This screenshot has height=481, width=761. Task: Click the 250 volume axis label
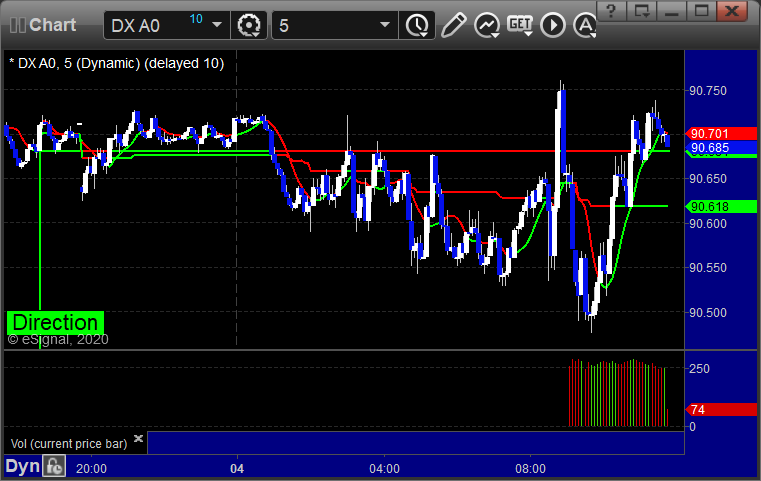pos(699,369)
